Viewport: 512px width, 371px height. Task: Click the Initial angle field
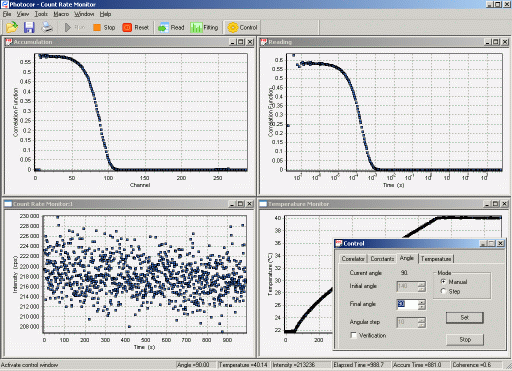point(407,286)
